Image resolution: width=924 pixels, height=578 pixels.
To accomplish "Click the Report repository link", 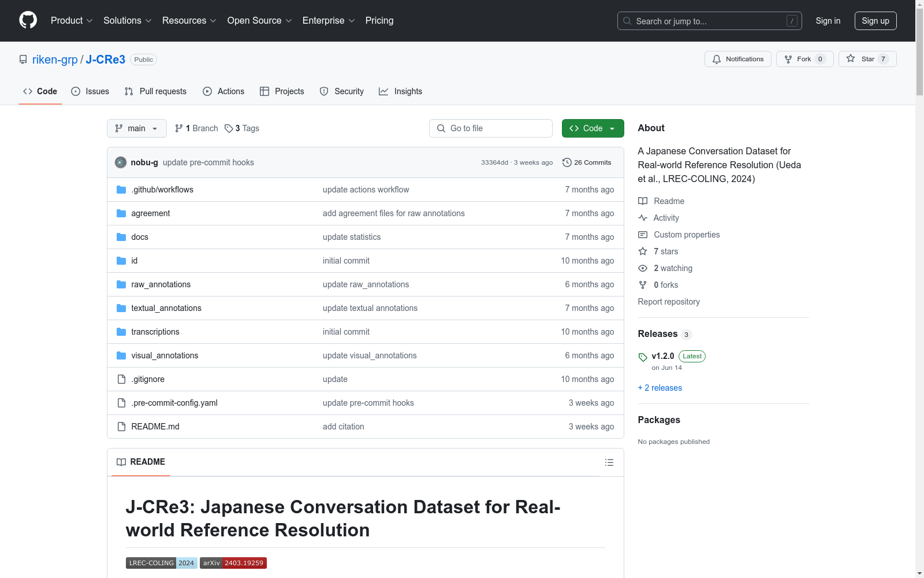I will (x=669, y=302).
